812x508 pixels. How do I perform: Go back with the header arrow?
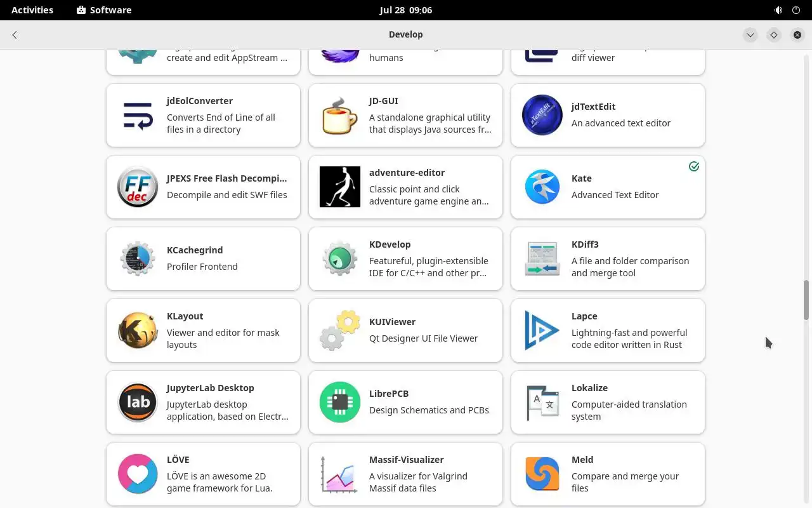tap(15, 35)
